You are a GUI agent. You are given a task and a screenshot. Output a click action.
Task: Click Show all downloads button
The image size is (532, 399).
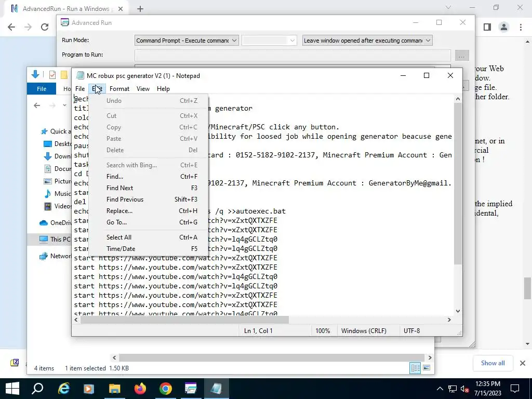click(493, 363)
